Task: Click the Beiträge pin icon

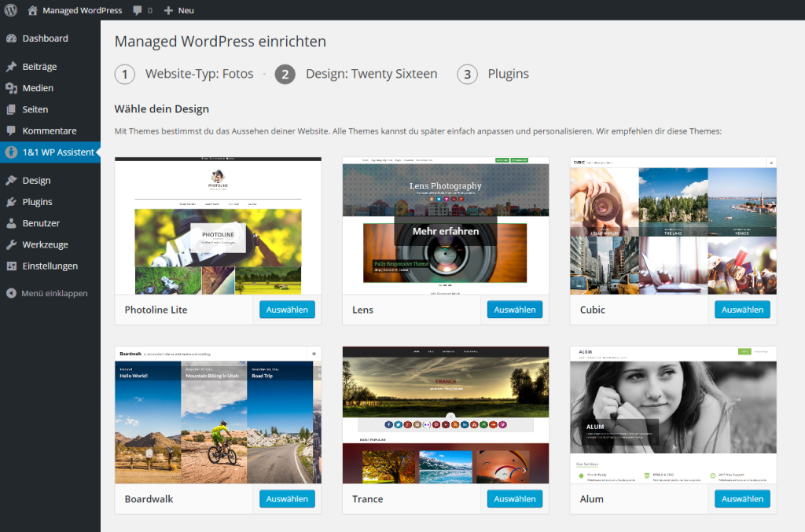Action: coord(11,67)
